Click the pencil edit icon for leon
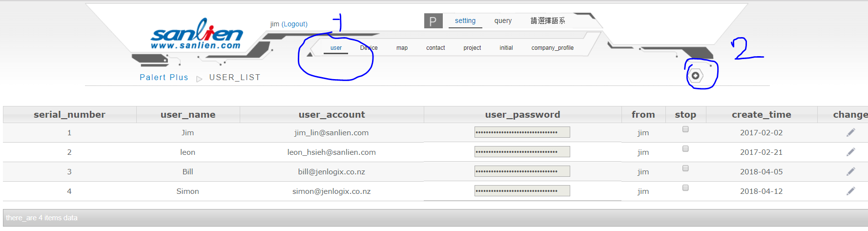 850,152
